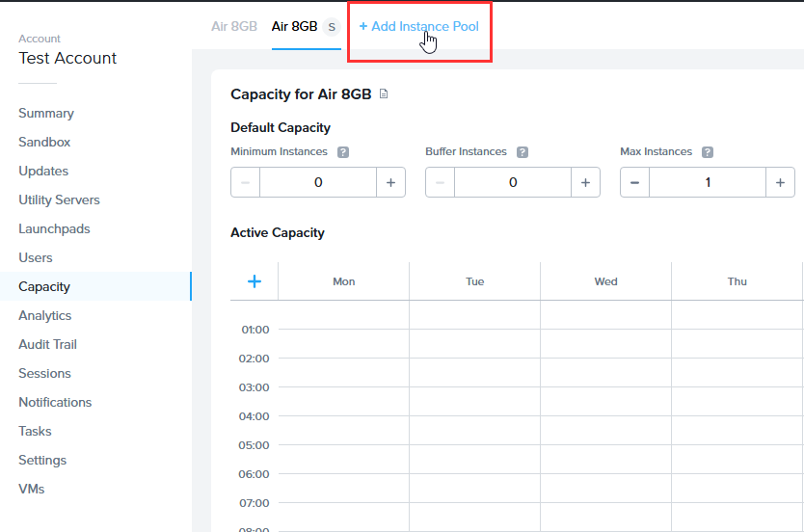The height and width of the screenshot is (532, 804).
Task: Open the document icon beside Capacity for Air 8GB
Action: (x=384, y=93)
